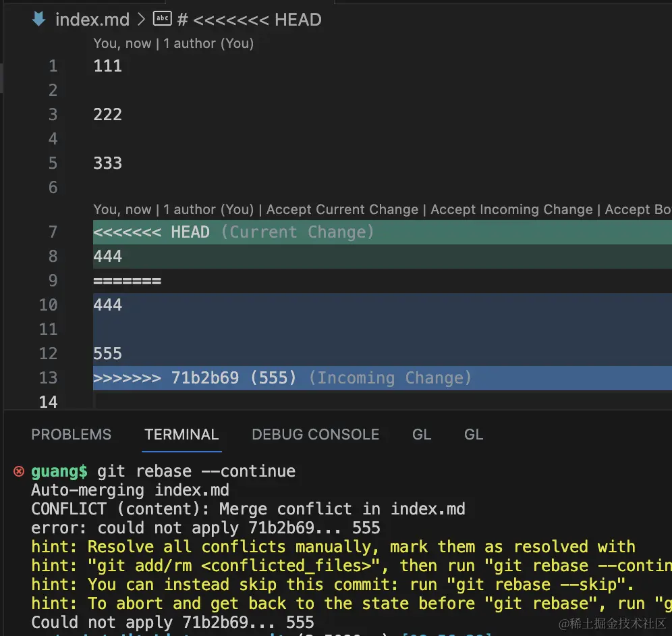672x636 pixels.
Task: Click the incoming change marker line 71b2b69
Action: click(x=383, y=378)
